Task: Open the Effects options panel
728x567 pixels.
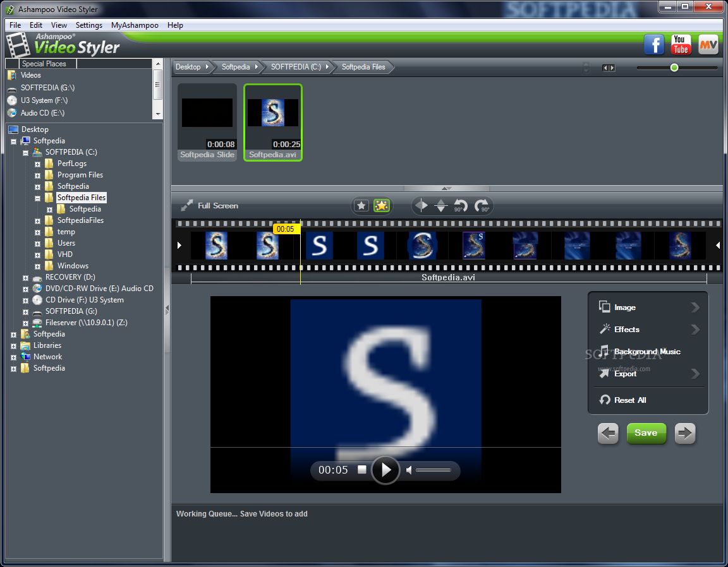Action: click(x=648, y=330)
